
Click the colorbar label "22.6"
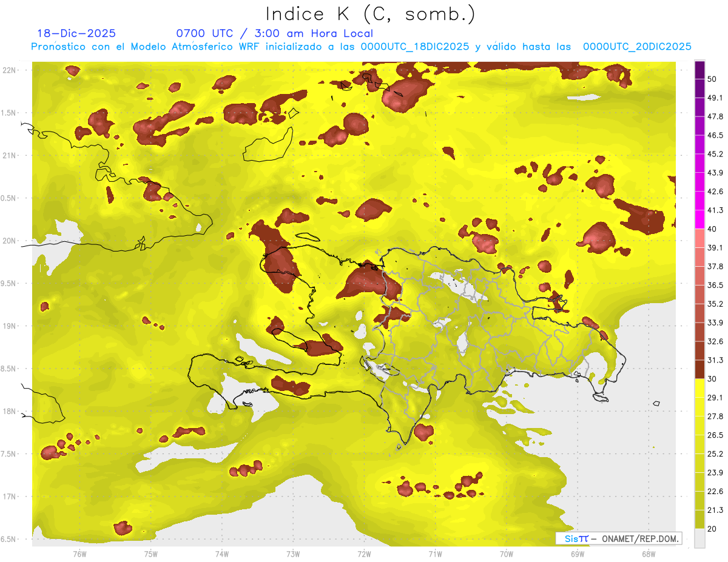coord(715,492)
